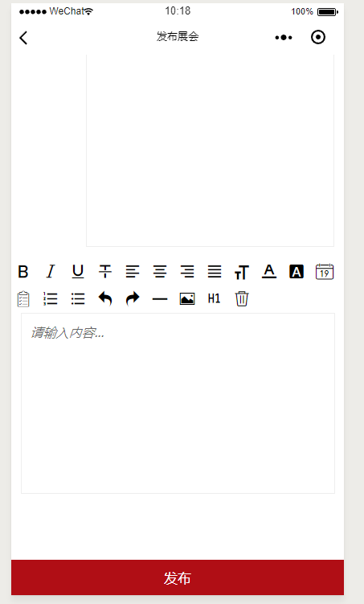Justify the text alignment
This screenshot has width=364, height=604.
(x=215, y=272)
